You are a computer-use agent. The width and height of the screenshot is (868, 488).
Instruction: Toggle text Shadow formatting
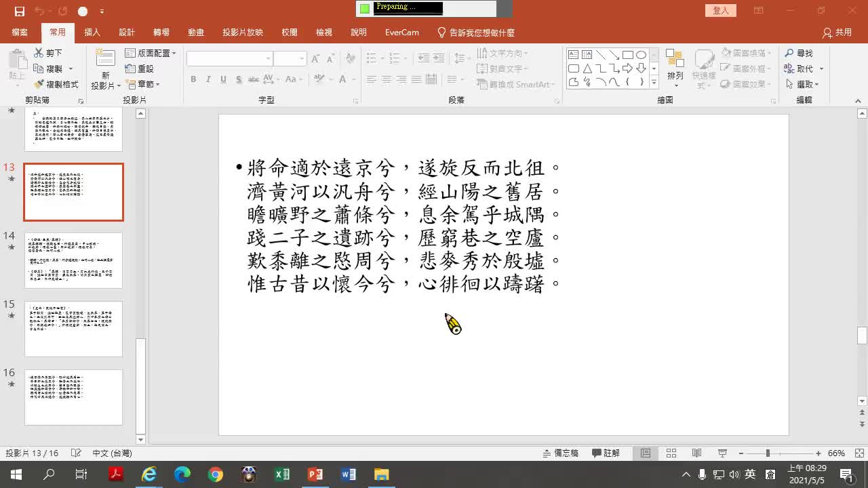click(239, 79)
